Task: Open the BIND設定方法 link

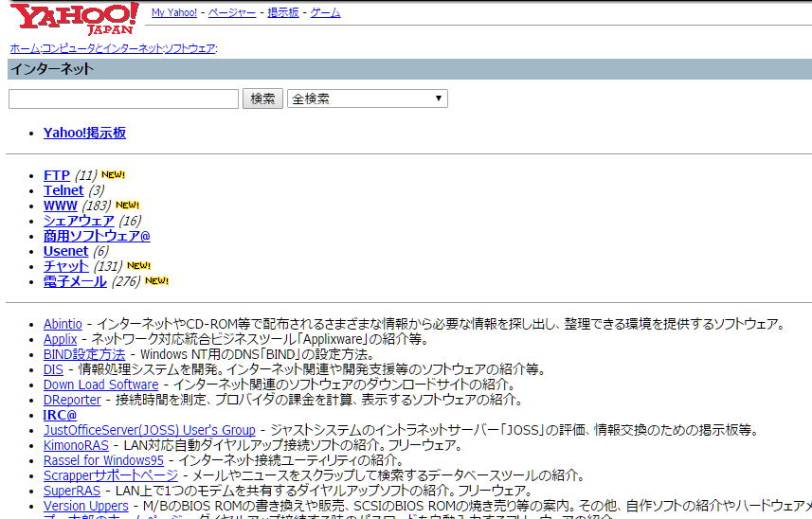Action: pos(84,354)
